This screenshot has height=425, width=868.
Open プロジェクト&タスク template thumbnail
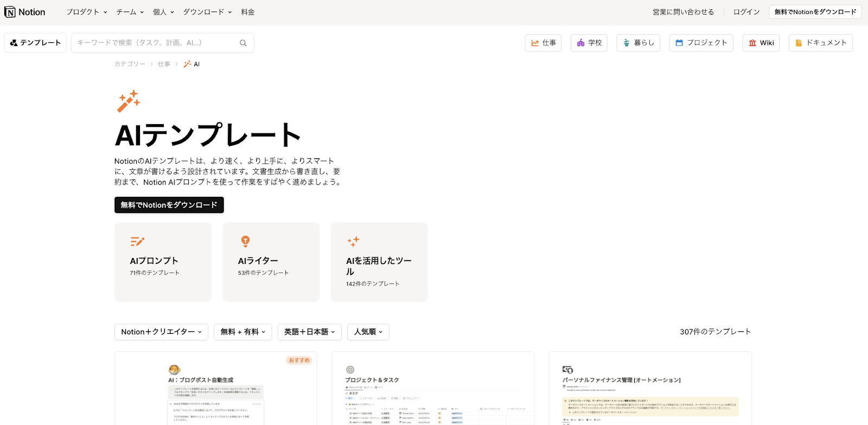(433, 388)
